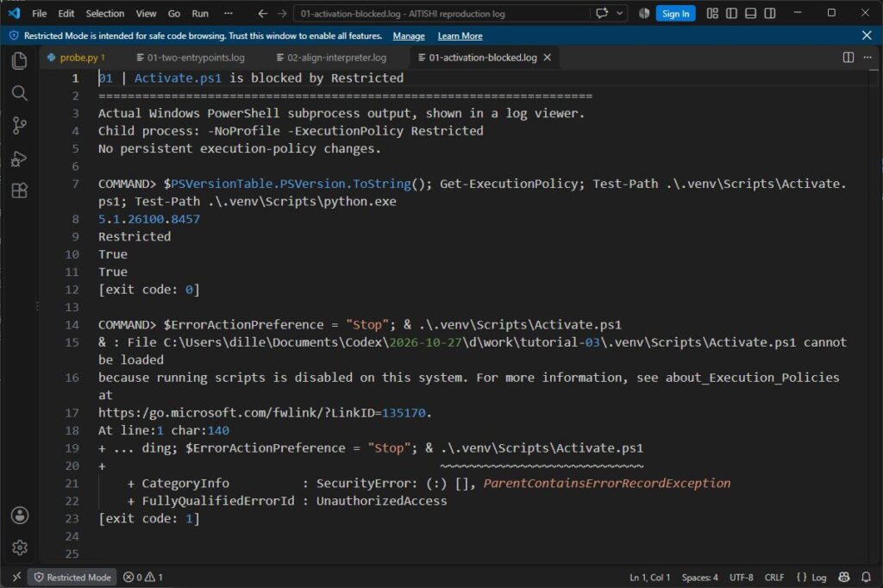Click "UnauthorizedAccess" on line 22

coord(382,501)
